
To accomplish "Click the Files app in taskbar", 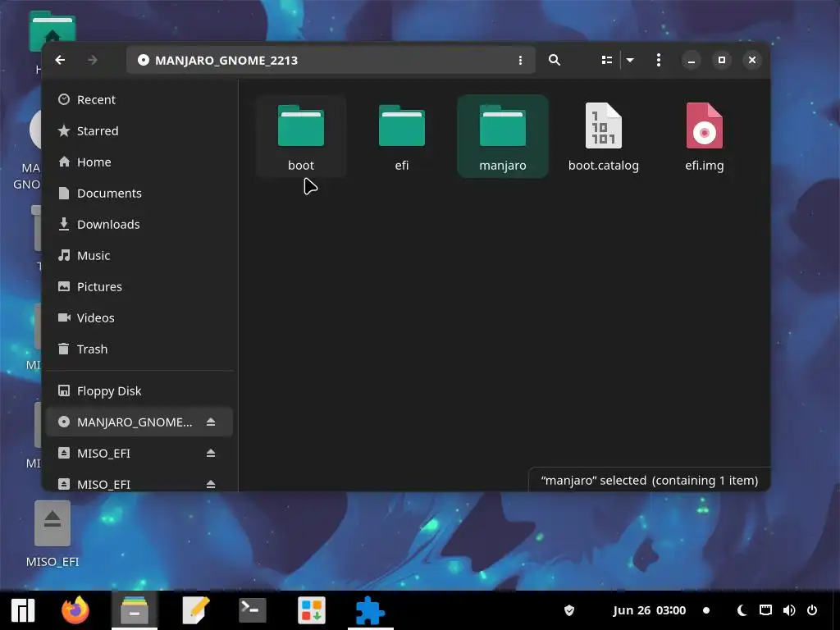I will click(135, 610).
